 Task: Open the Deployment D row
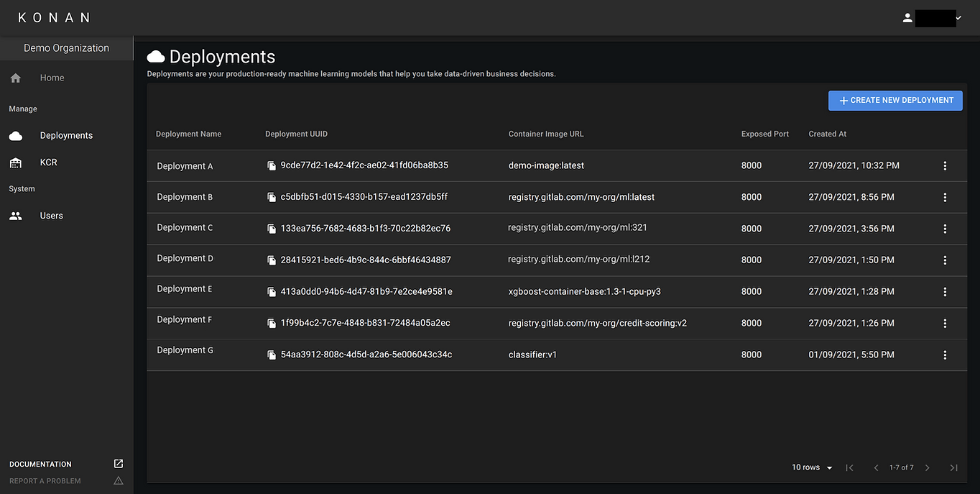click(185, 259)
